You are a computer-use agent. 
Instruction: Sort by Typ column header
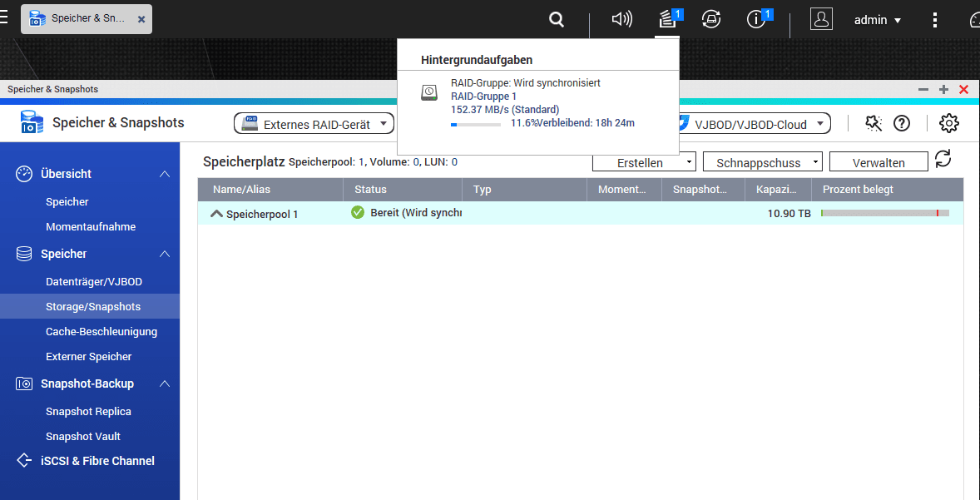(x=525, y=190)
